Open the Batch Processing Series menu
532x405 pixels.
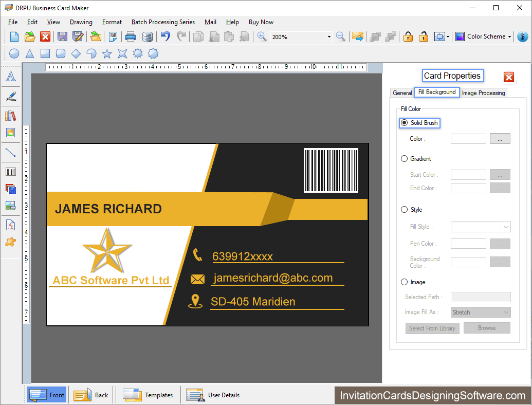tap(163, 22)
